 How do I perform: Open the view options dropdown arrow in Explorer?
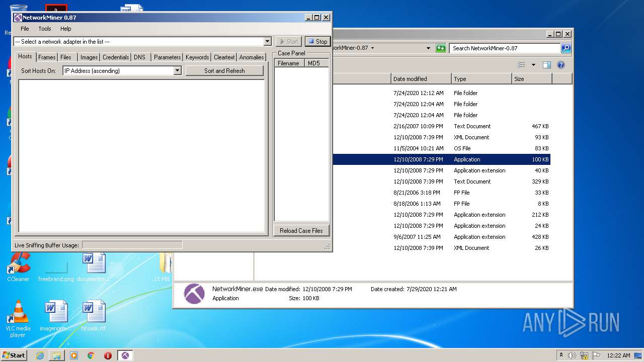point(533,65)
